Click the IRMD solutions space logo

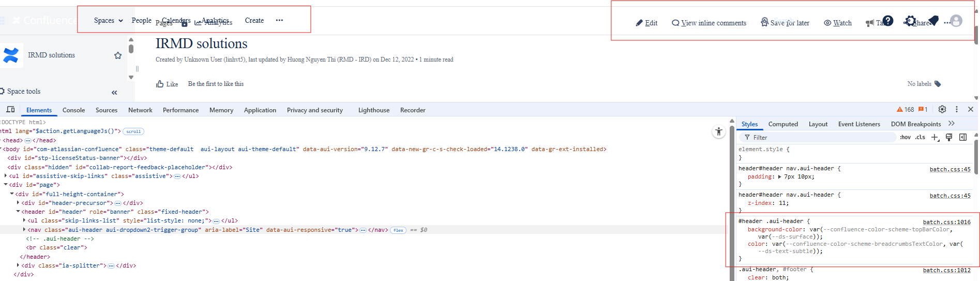[x=11, y=55]
